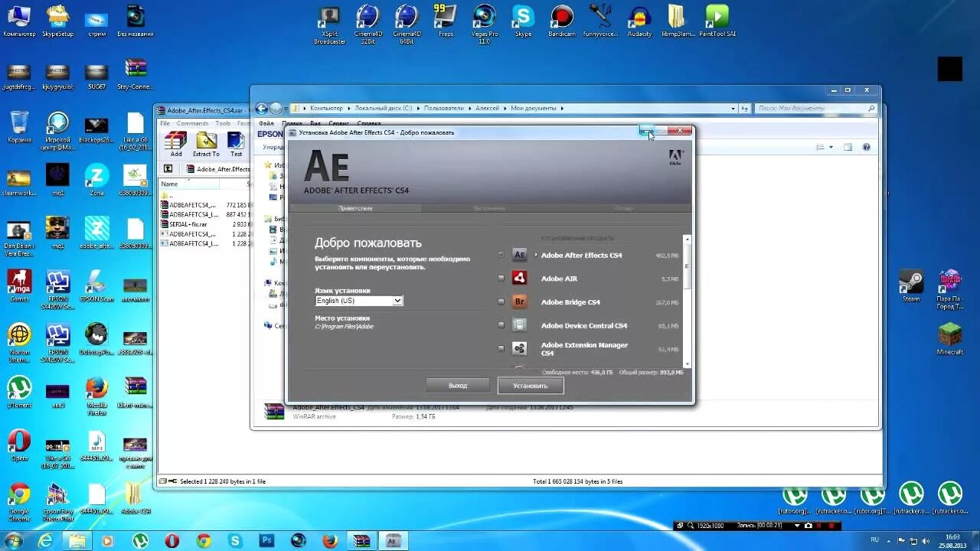980x551 pixels.
Task: Open the Mozilla Firefox desktop icon
Action: tap(96, 396)
